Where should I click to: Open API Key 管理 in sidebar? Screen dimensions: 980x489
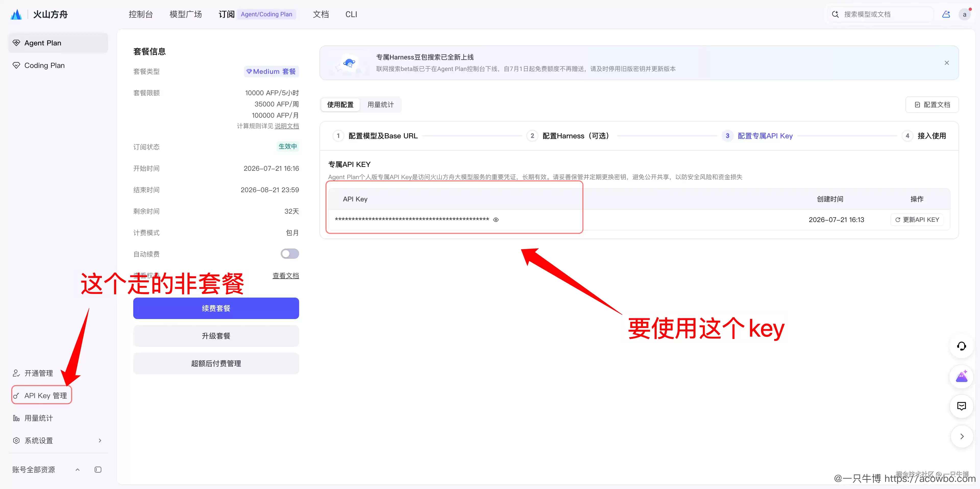[x=42, y=395]
